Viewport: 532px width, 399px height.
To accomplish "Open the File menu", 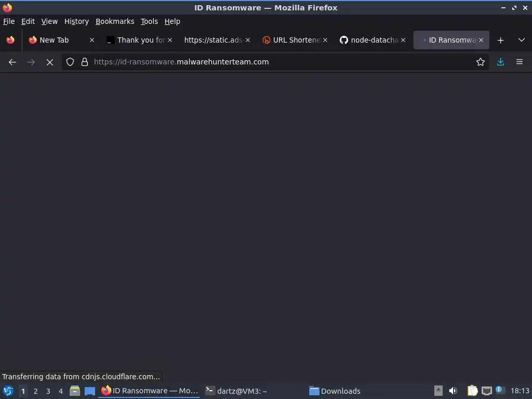I will point(9,21).
